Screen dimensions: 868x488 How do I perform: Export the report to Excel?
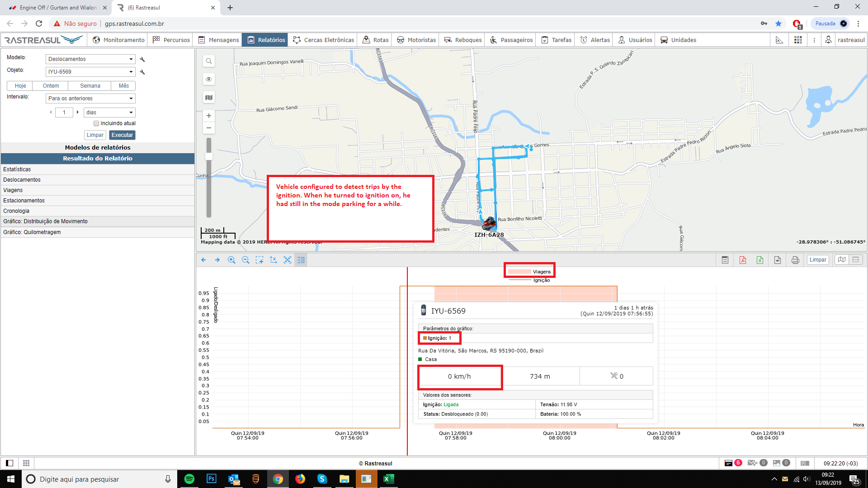point(760,260)
